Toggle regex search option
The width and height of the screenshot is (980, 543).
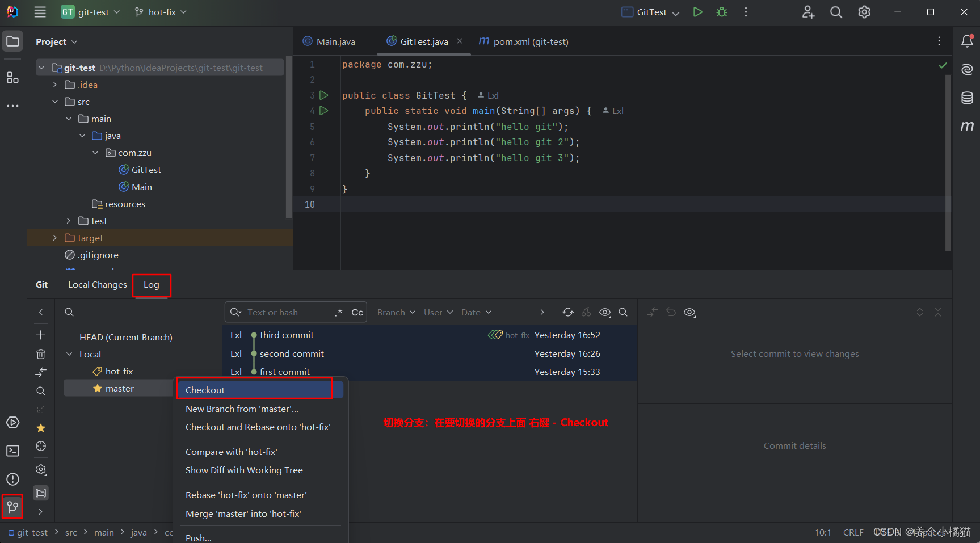click(x=339, y=312)
